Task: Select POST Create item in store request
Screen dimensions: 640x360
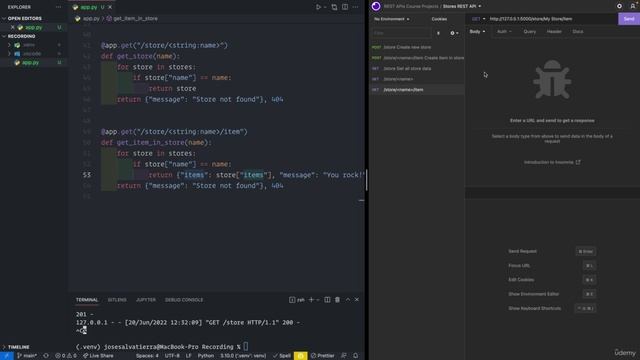Action: (x=417, y=58)
